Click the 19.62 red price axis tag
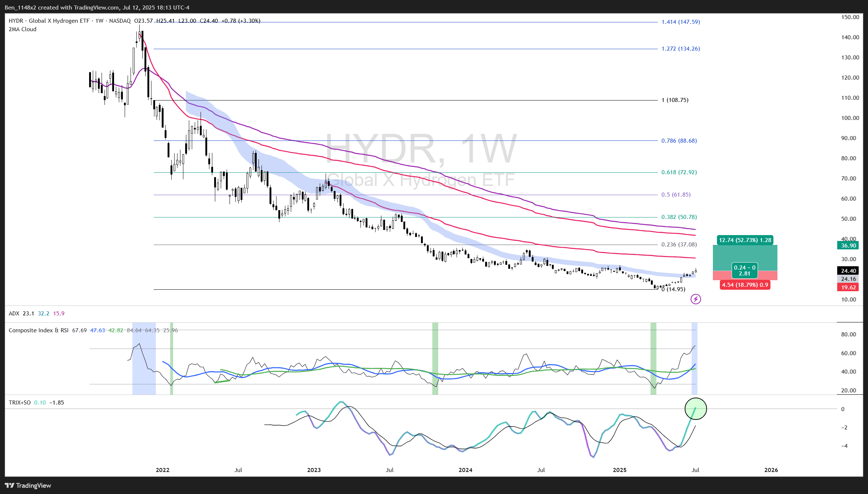The height and width of the screenshot is (494, 868). pos(848,288)
